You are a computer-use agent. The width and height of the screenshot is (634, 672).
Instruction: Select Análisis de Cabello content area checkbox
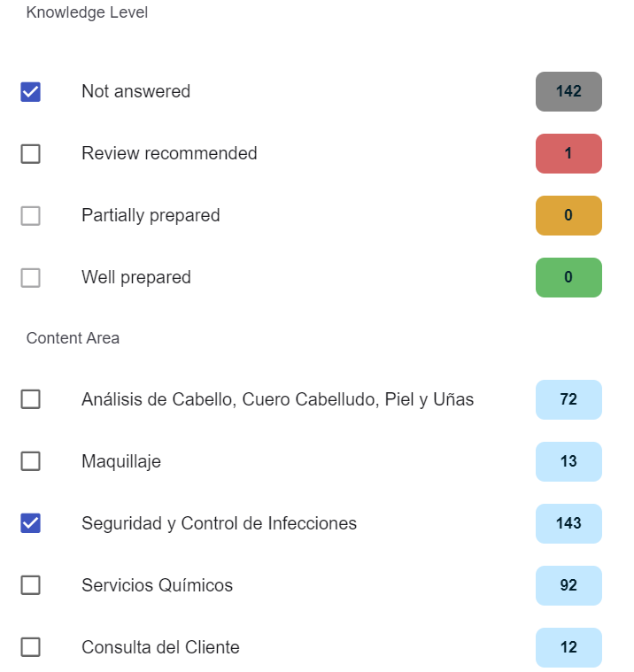click(30, 399)
